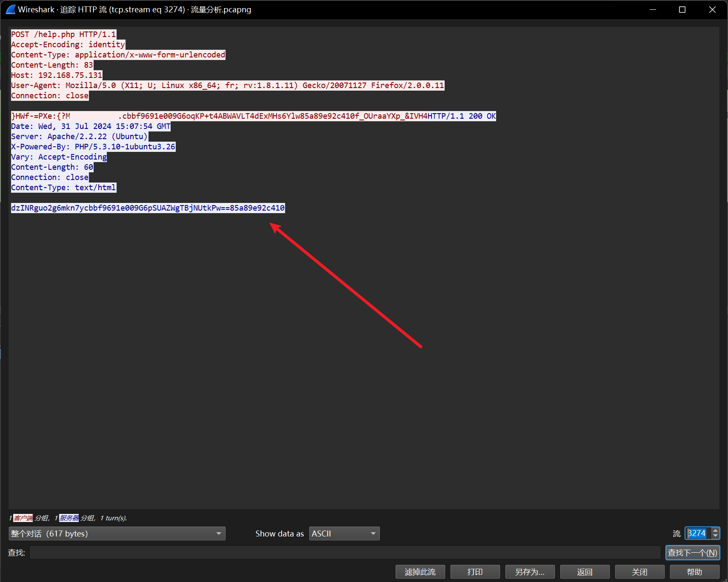This screenshot has width=728, height=582.
Task: Open the 整个对话 (617 bytes) dropdown
Action: (117, 533)
